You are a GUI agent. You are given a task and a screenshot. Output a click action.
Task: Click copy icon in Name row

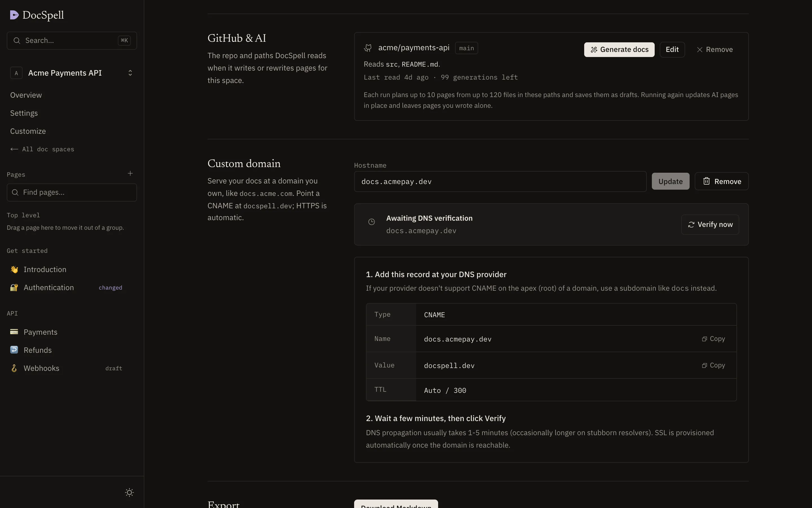tap(704, 339)
